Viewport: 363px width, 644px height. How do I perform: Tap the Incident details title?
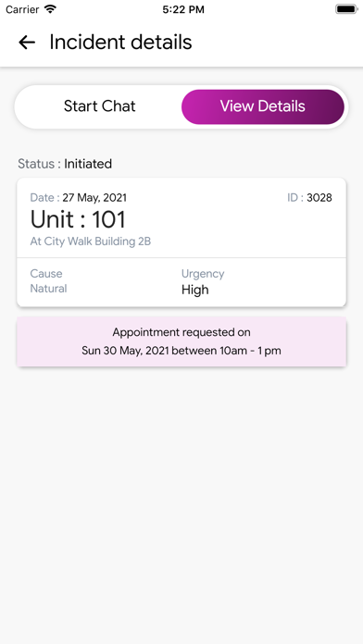point(121,43)
